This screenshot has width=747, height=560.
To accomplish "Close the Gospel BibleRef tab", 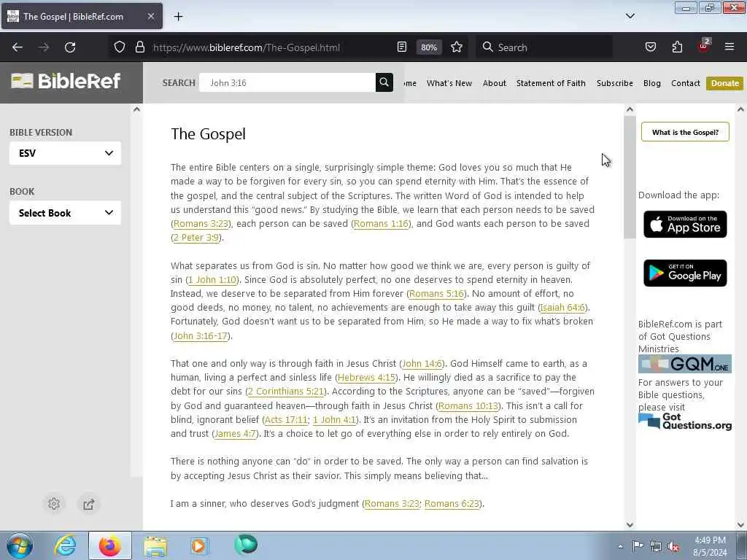I will point(150,16).
